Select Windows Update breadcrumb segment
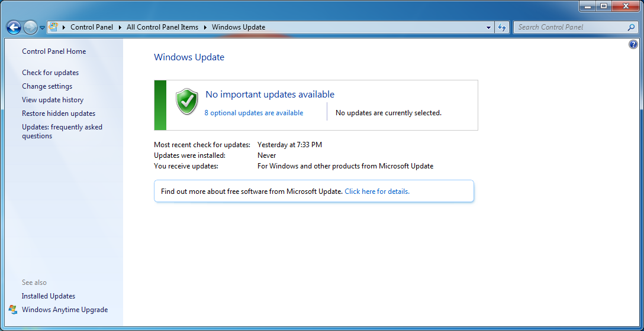 (x=238, y=27)
